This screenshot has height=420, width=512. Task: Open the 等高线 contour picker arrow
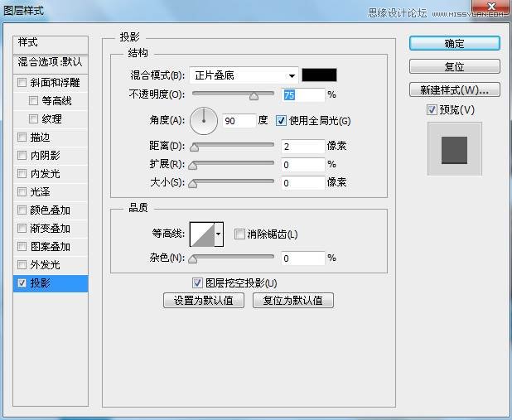pos(219,234)
